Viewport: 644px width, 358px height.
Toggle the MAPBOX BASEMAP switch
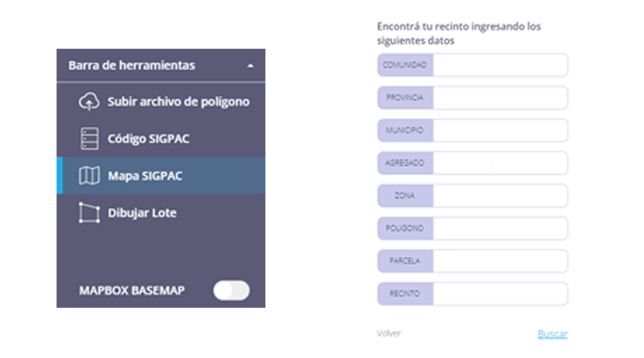coord(231,290)
